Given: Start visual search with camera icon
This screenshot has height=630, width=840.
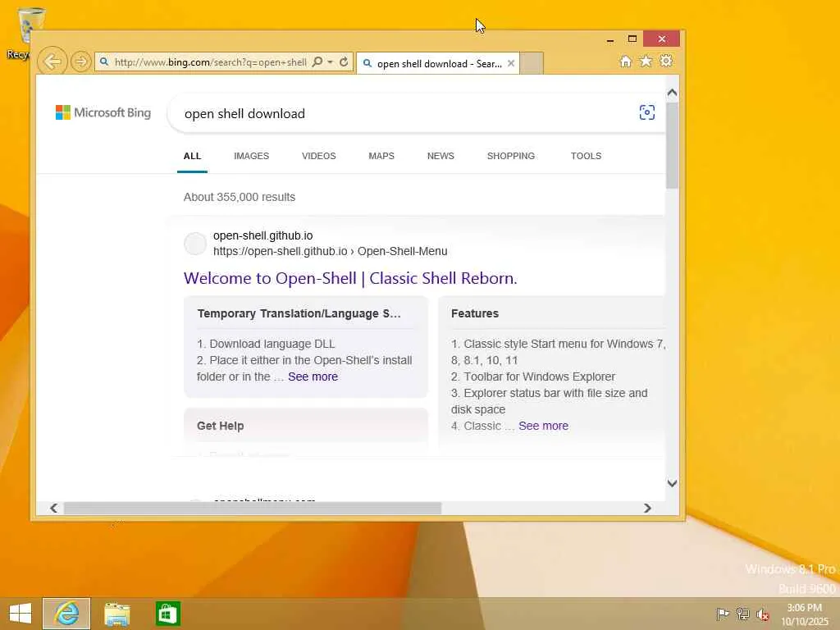Looking at the screenshot, I should [x=647, y=112].
